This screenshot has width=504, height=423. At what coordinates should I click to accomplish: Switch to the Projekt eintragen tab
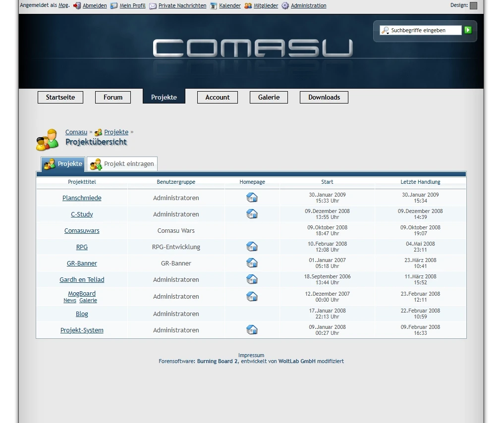(122, 164)
